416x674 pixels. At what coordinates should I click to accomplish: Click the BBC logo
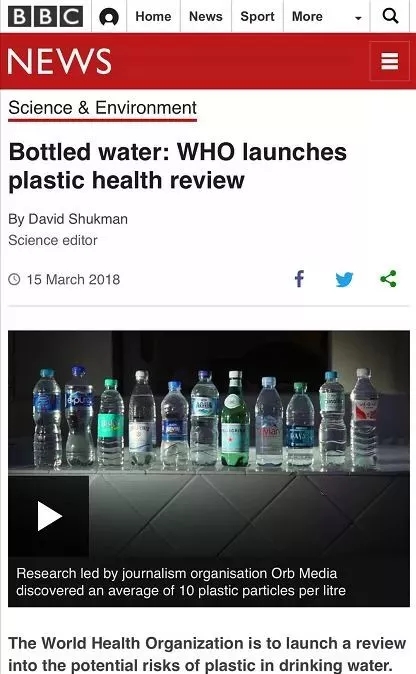click(45, 17)
